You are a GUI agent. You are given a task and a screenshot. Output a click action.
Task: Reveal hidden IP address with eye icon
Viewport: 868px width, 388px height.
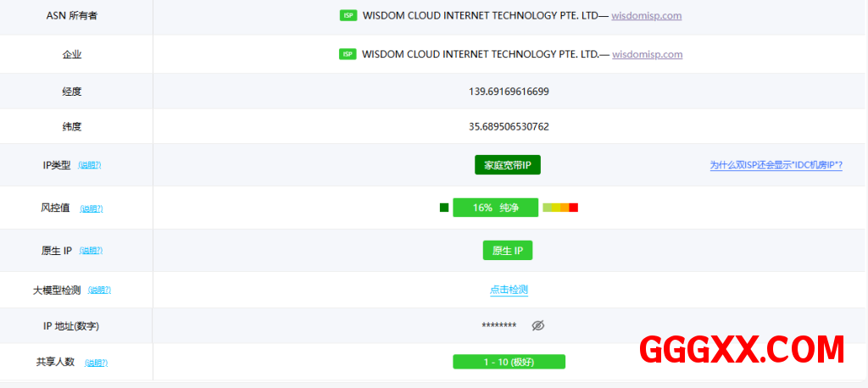(x=537, y=326)
